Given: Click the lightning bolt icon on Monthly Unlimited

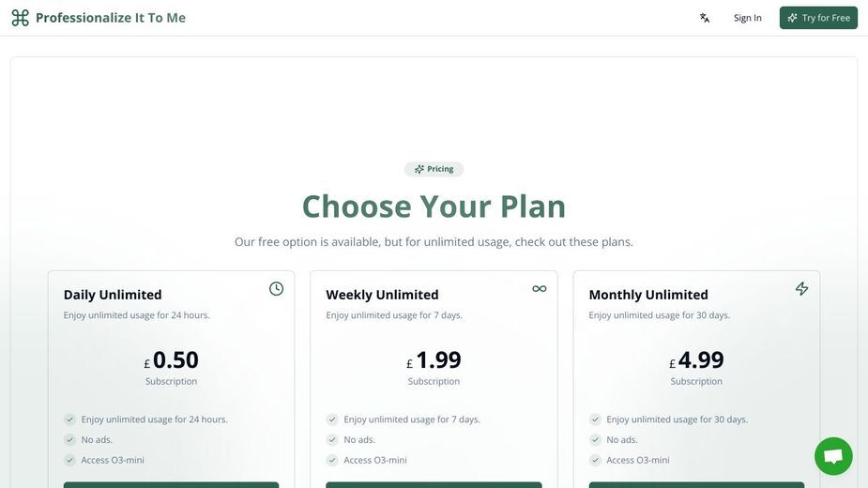Looking at the screenshot, I should point(801,289).
